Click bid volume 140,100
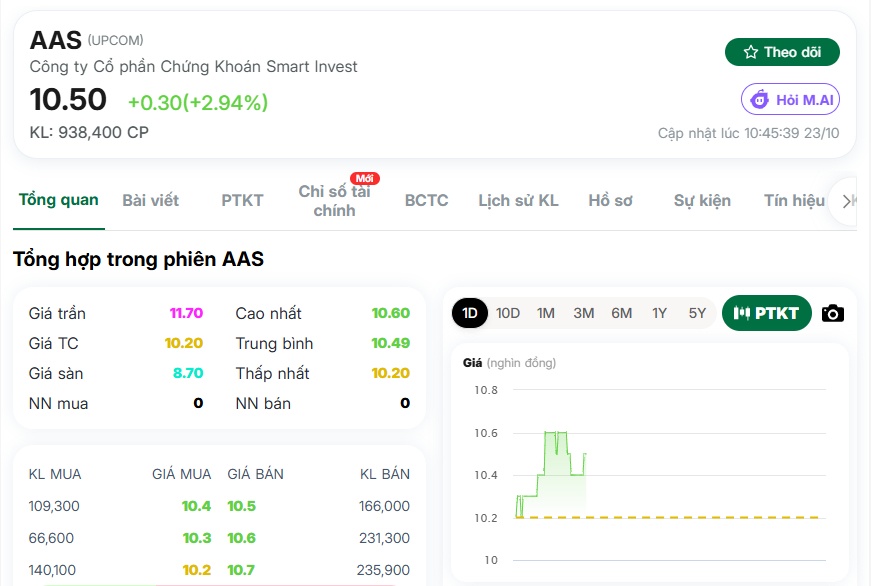The height and width of the screenshot is (586, 871). pos(52,570)
